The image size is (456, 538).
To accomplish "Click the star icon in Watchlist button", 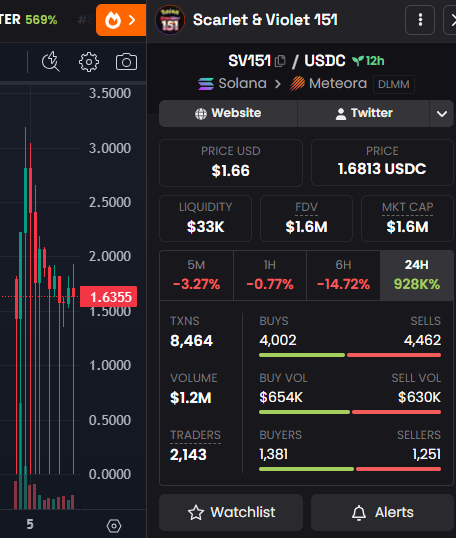I will point(196,513).
